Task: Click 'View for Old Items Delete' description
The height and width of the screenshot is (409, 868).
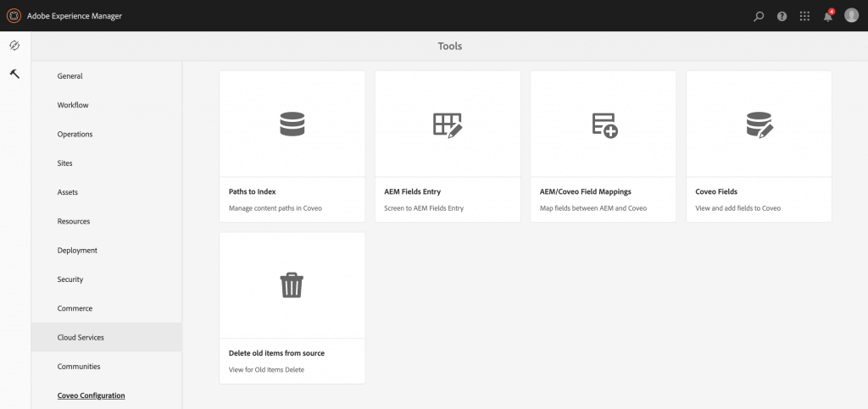Action: click(266, 370)
